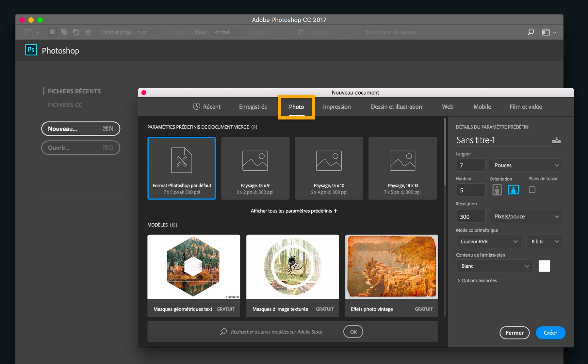
Task: Open the search magnifier in Photoshop toolbar
Action: click(x=531, y=32)
